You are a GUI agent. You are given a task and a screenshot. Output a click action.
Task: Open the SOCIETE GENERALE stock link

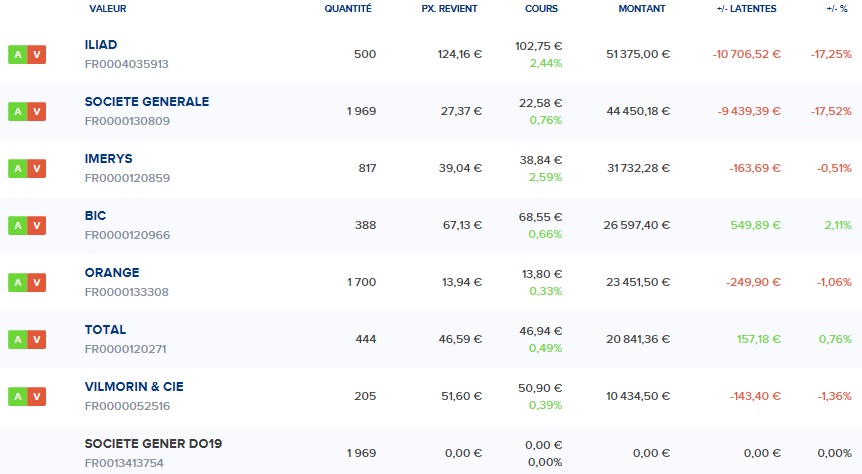click(x=147, y=102)
